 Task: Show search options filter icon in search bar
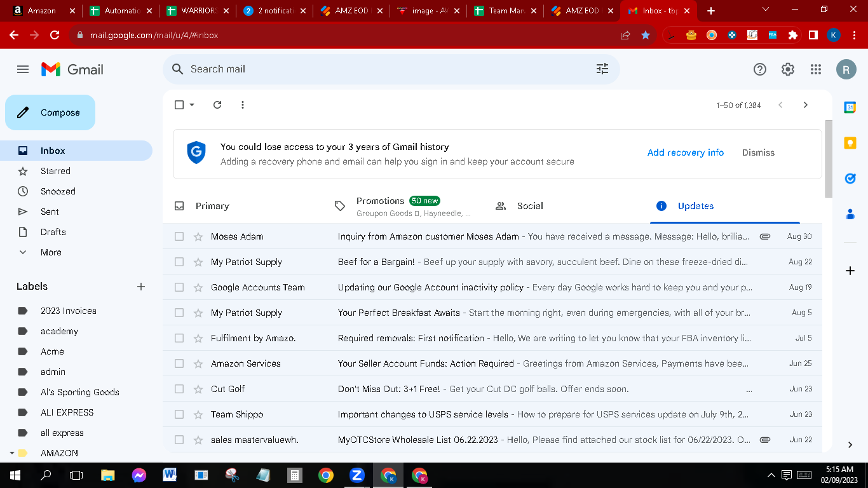click(602, 69)
